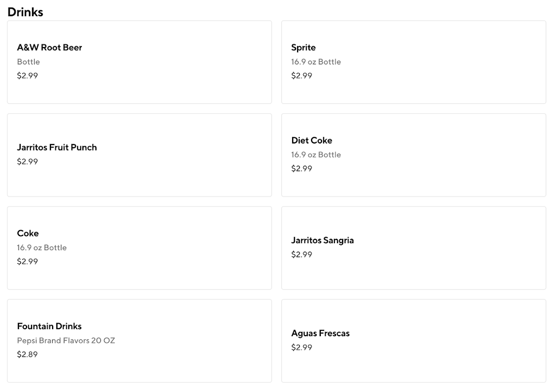Image resolution: width=555 pixels, height=392 pixels.
Task: Click the $2.89 Fountain Drinks price
Action: click(x=27, y=355)
